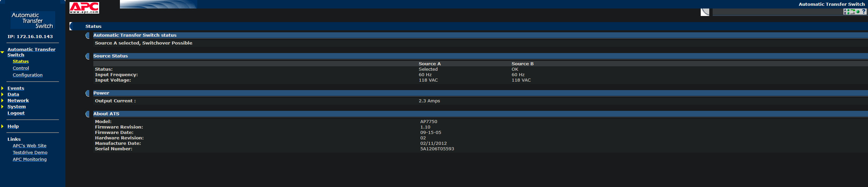
Task: Open the Events sidebar link
Action: [x=16, y=88]
